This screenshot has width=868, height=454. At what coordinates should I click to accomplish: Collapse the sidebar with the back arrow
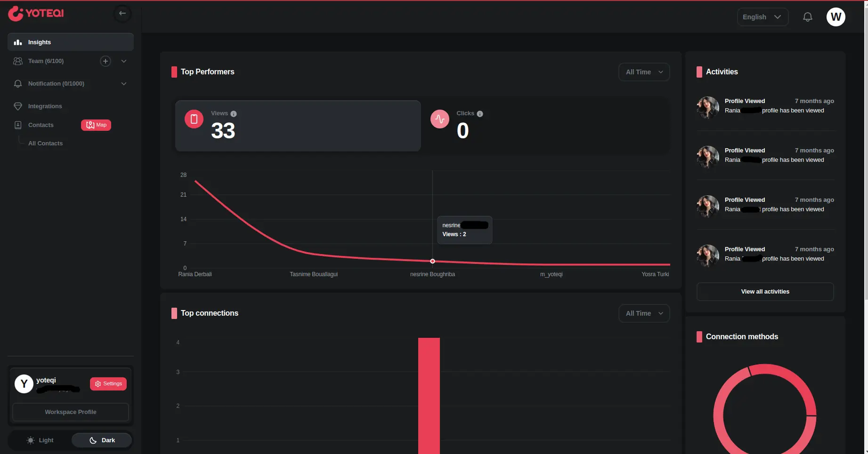(x=122, y=13)
